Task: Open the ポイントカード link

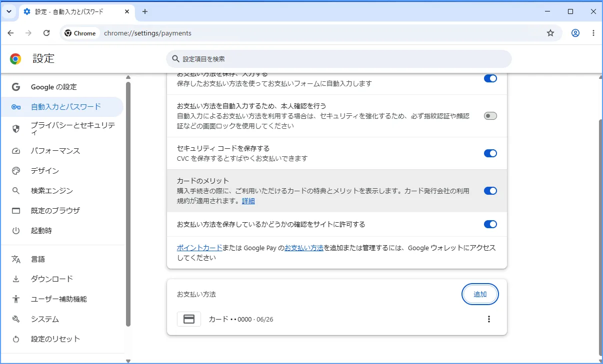Action: click(199, 248)
